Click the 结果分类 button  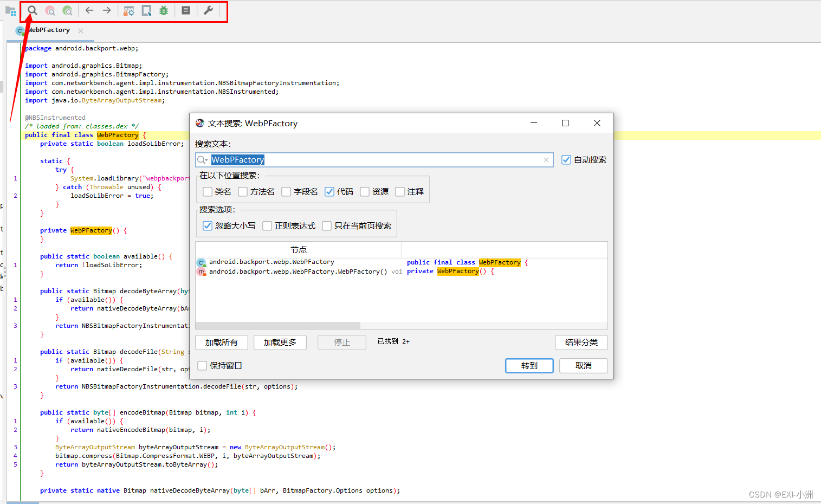coord(581,343)
